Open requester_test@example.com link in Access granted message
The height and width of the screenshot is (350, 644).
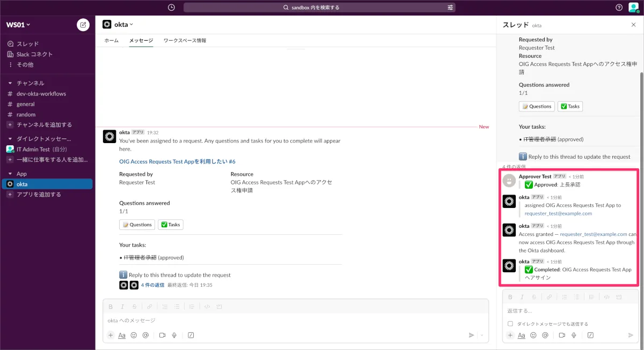[594, 234]
